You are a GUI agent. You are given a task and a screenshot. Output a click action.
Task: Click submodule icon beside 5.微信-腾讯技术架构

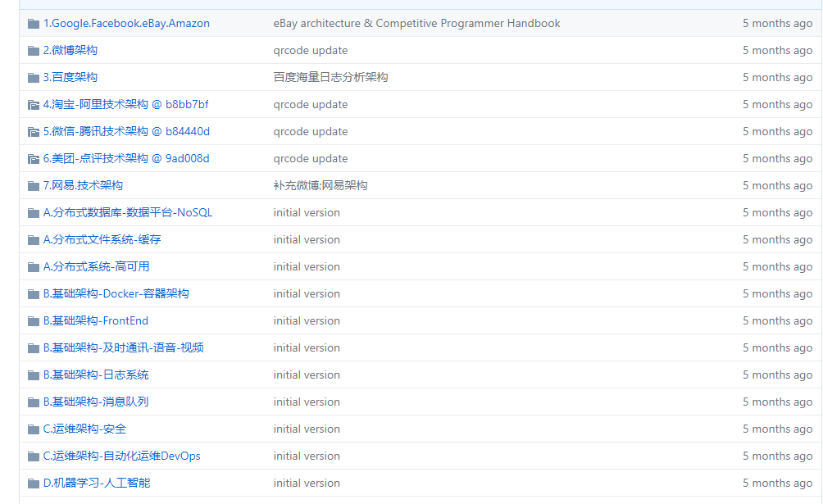[34, 132]
